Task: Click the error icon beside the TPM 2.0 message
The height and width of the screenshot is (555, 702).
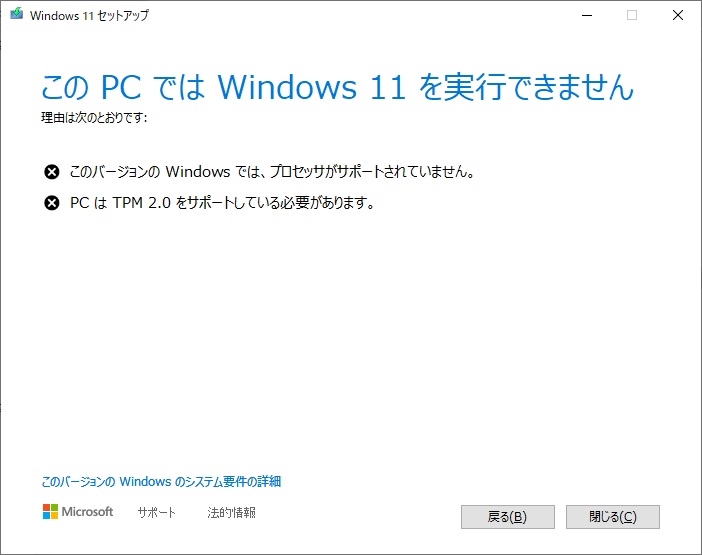Action: [52, 203]
